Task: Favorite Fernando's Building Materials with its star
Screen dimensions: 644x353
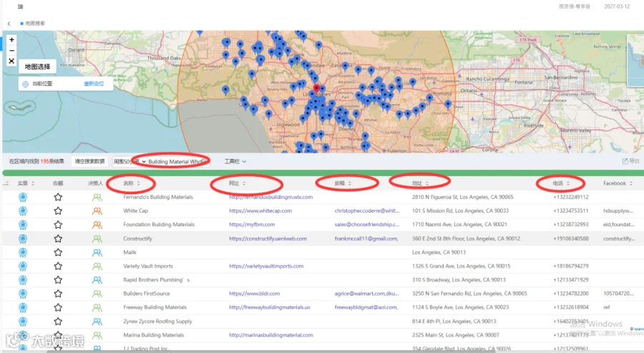Action: click(x=58, y=197)
